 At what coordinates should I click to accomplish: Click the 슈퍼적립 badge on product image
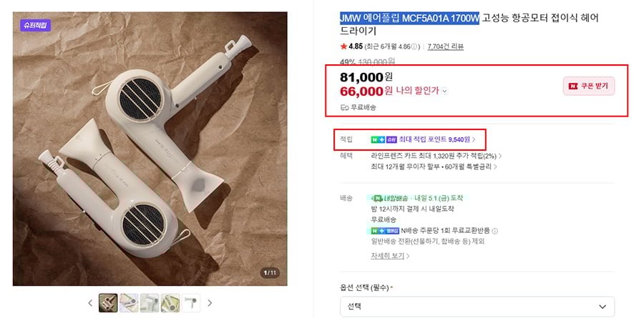(35, 25)
